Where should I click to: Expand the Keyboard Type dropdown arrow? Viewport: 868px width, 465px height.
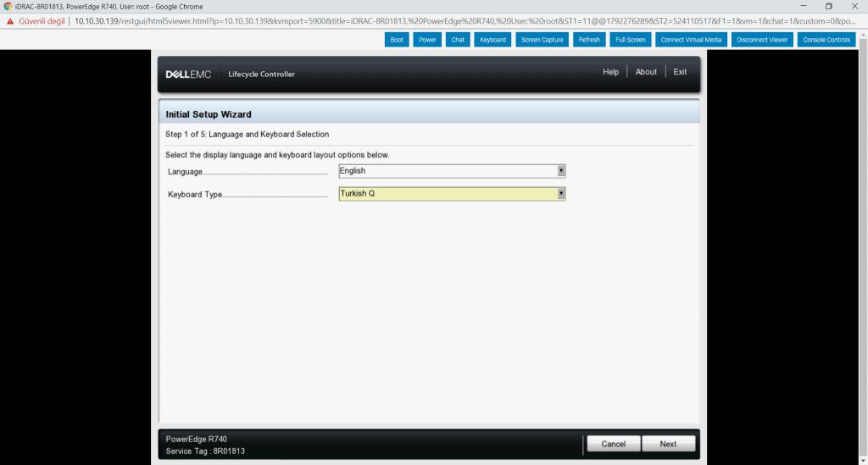[x=560, y=193]
